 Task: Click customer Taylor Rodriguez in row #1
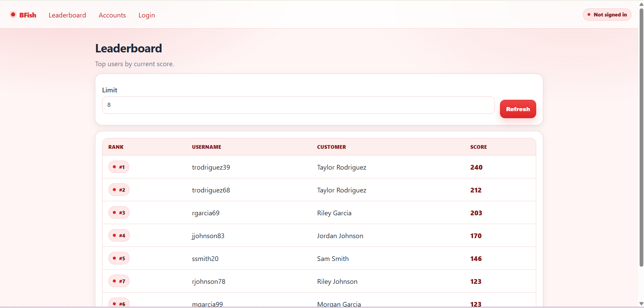341,167
